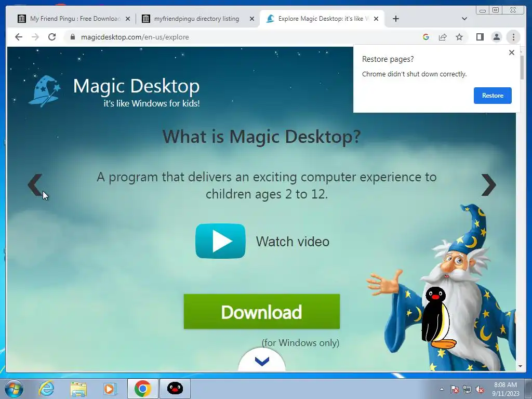Click the Pingu penguin desktop character
Screen dimensions: 532x399
click(x=437, y=317)
